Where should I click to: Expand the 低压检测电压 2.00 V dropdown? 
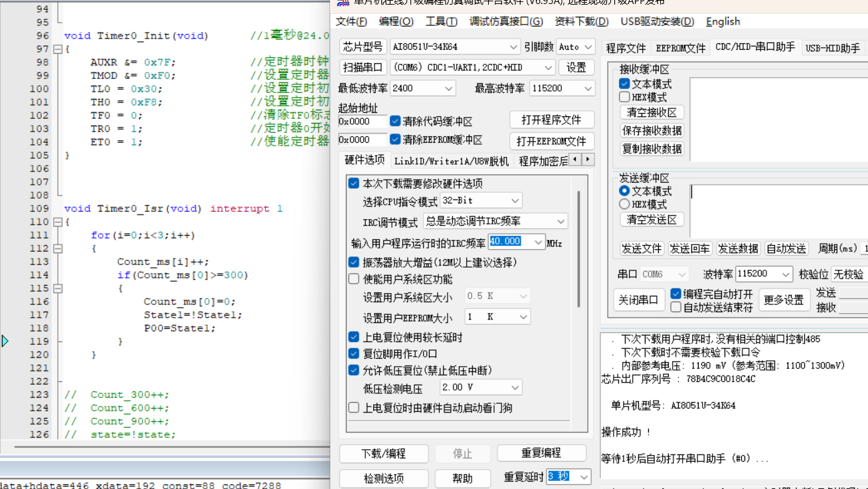[x=481, y=387]
